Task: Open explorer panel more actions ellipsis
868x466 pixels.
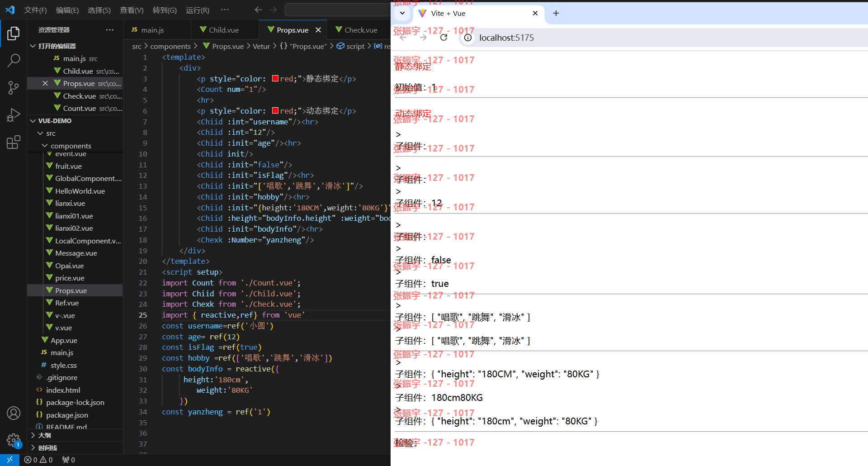Action: point(110,30)
